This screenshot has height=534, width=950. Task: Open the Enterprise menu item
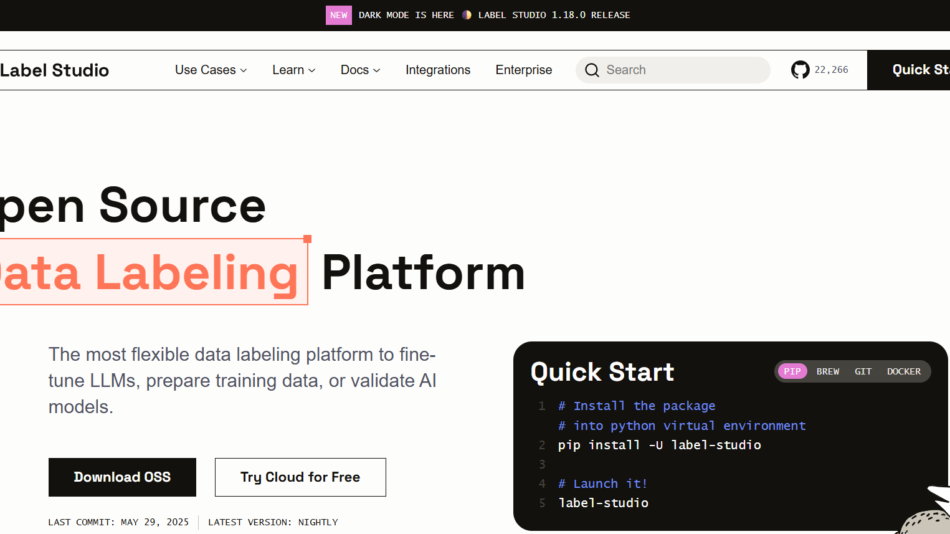tap(524, 70)
